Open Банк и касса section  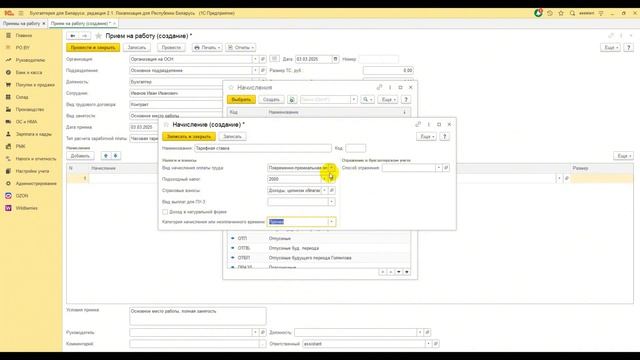tap(29, 73)
